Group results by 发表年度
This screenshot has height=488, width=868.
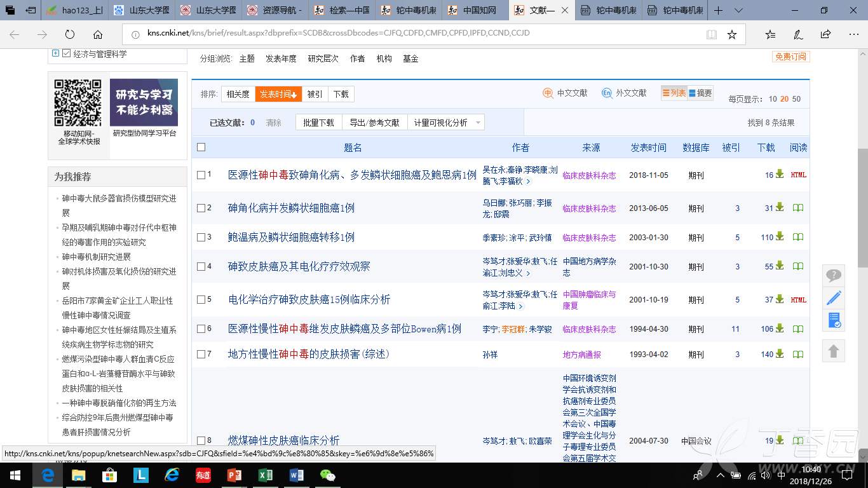[x=281, y=58]
